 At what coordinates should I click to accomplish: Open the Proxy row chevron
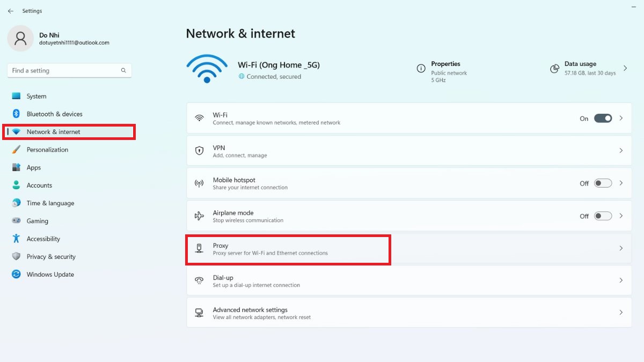point(621,248)
